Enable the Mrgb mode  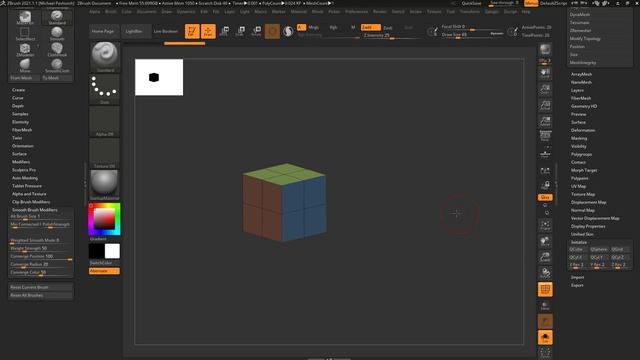click(x=313, y=27)
